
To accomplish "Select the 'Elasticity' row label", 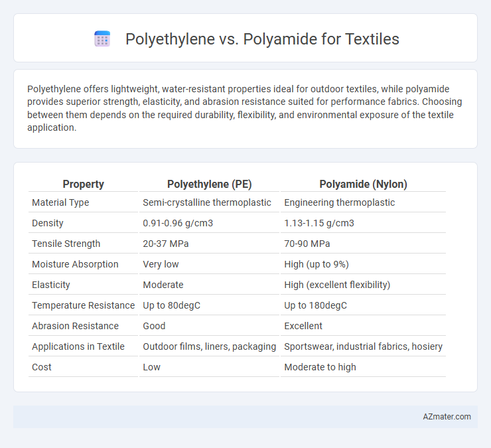I will coord(50,285).
